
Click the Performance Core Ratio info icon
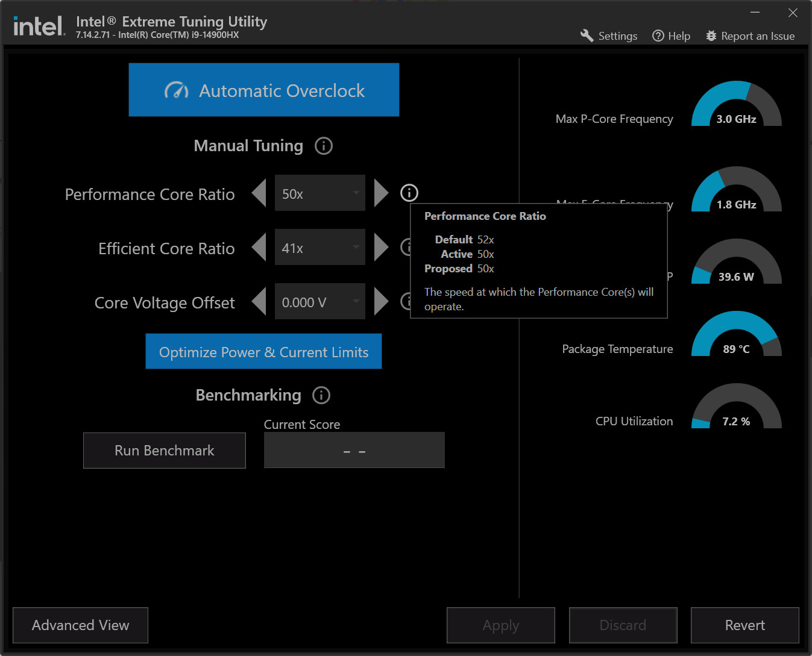[409, 193]
